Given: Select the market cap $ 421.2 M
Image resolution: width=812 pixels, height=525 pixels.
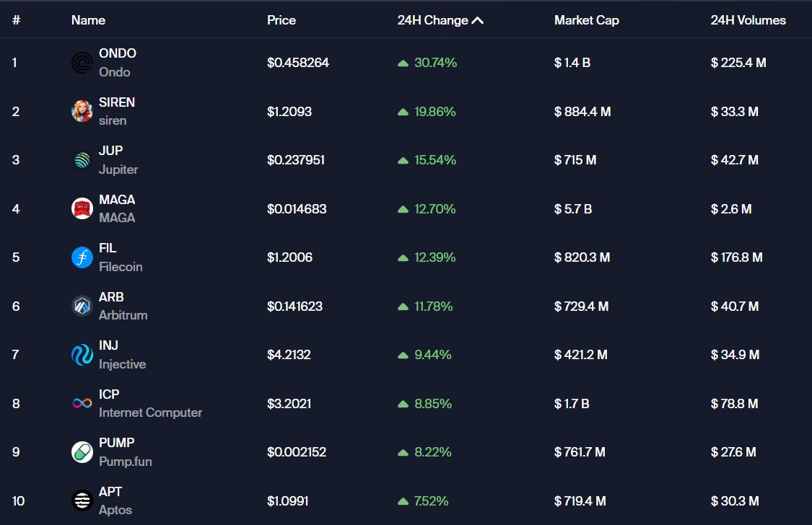Looking at the screenshot, I should pyautogui.click(x=580, y=355).
